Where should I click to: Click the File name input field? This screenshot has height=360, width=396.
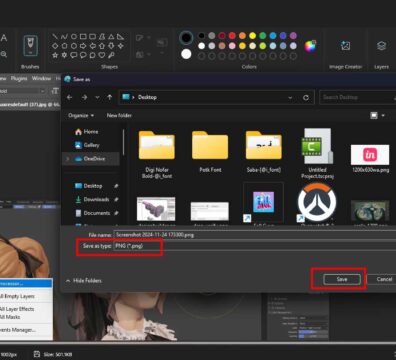pos(255,235)
